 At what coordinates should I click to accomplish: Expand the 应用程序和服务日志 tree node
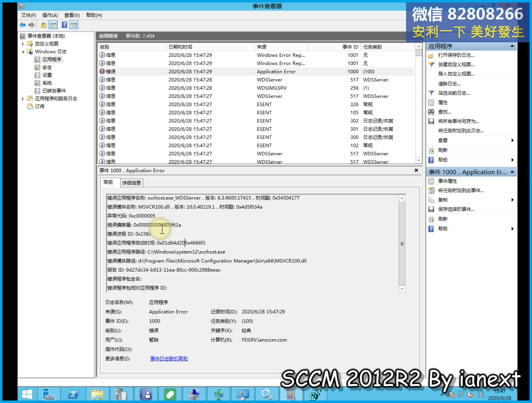pos(23,99)
